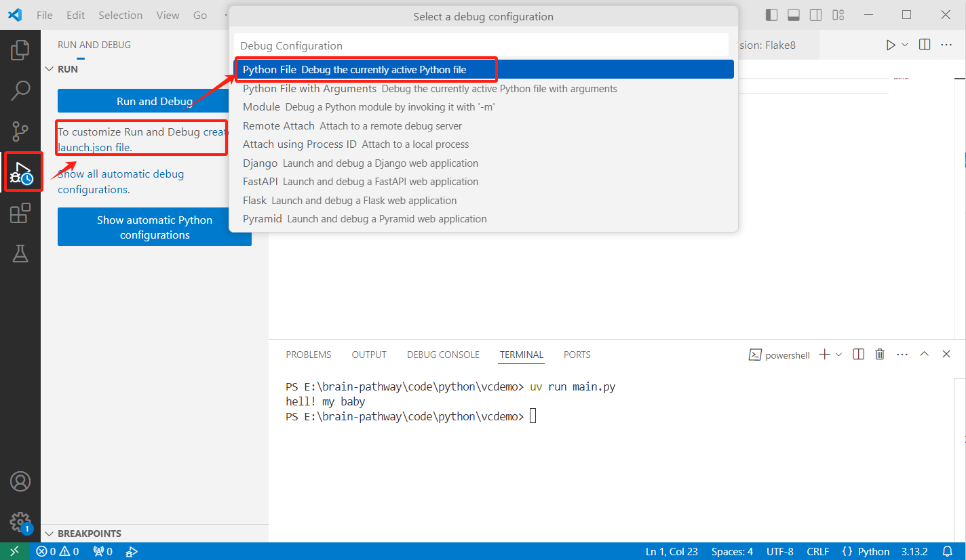966x560 pixels.
Task: Open errors and warnings count in status bar
Action: coord(58,551)
